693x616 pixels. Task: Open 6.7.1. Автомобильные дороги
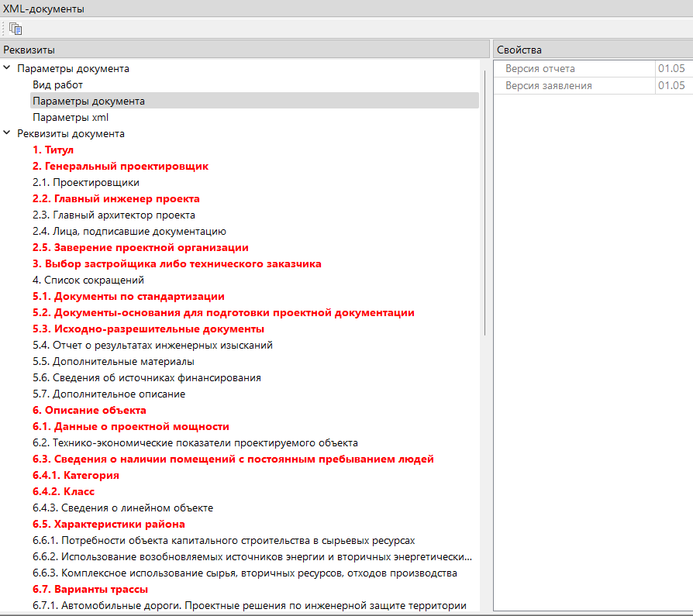pos(250,606)
